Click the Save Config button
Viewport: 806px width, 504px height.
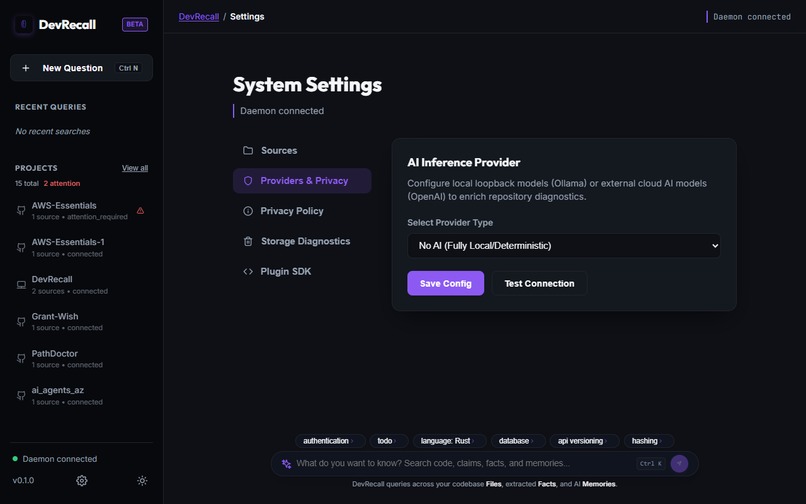pyautogui.click(x=446, y=283)
